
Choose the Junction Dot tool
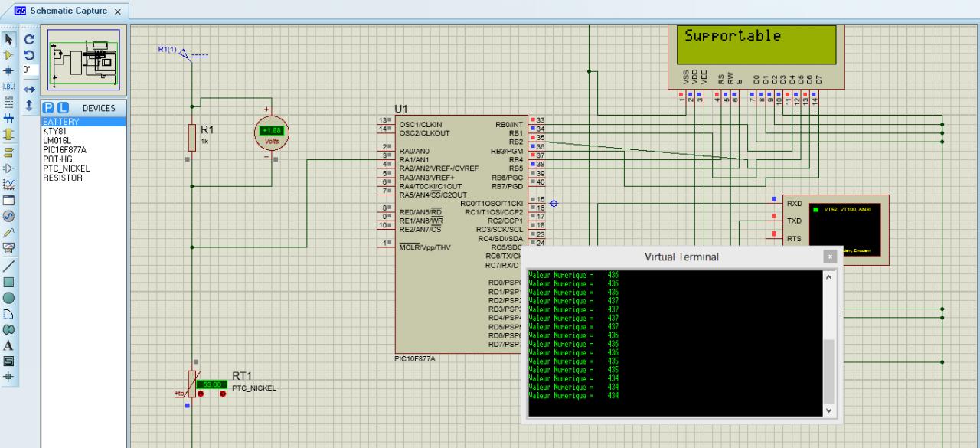(x=9, y=70)
